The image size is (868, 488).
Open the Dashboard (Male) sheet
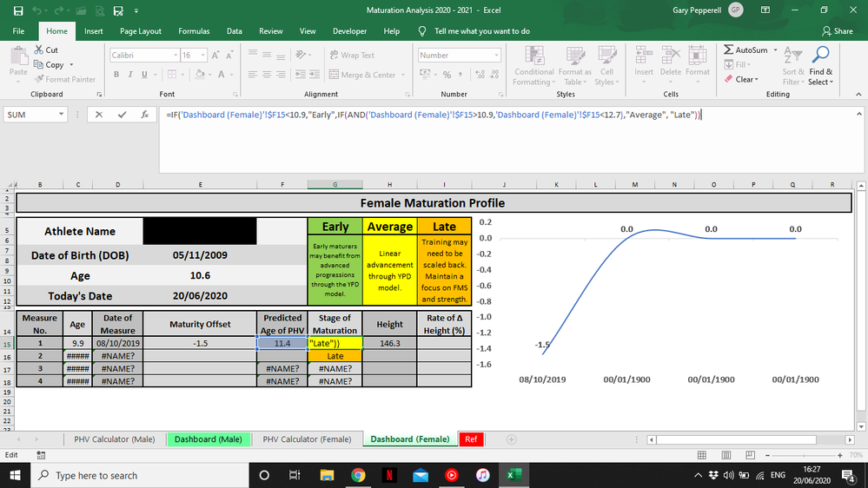click(x=209, y=439)
